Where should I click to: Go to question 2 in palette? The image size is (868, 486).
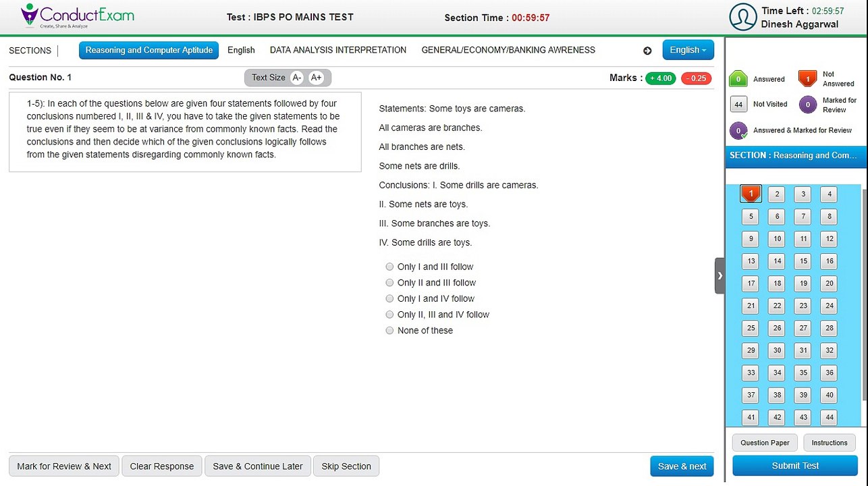777,194
